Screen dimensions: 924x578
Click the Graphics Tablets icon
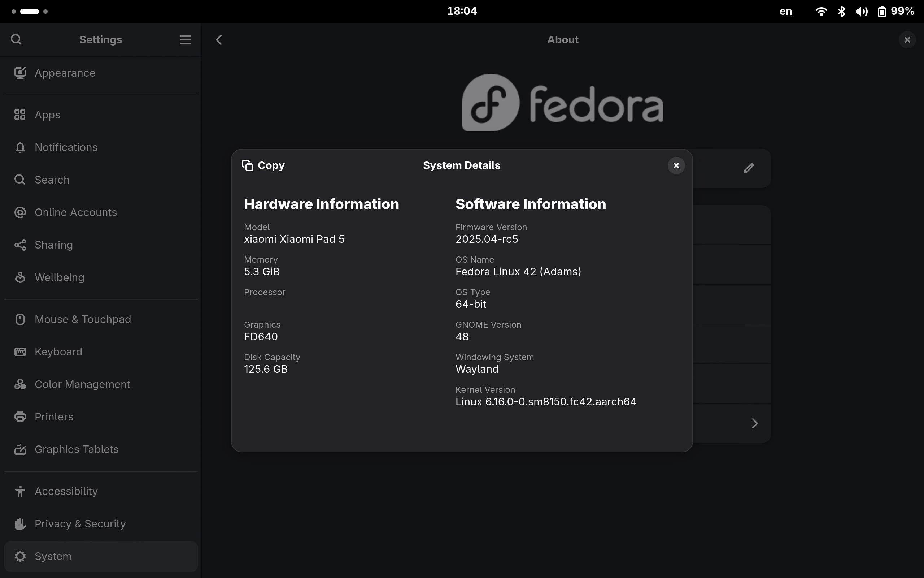(20, 449)
